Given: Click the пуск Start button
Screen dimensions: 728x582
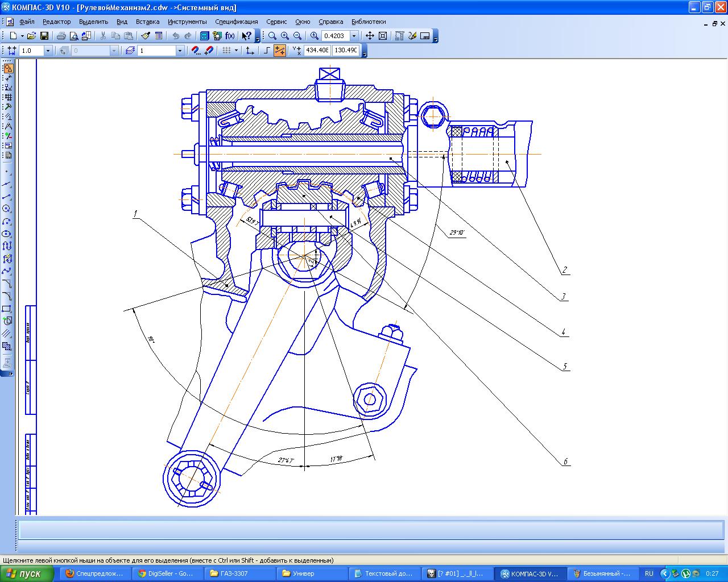Looking at the screenshot, I should coord(27,573).
